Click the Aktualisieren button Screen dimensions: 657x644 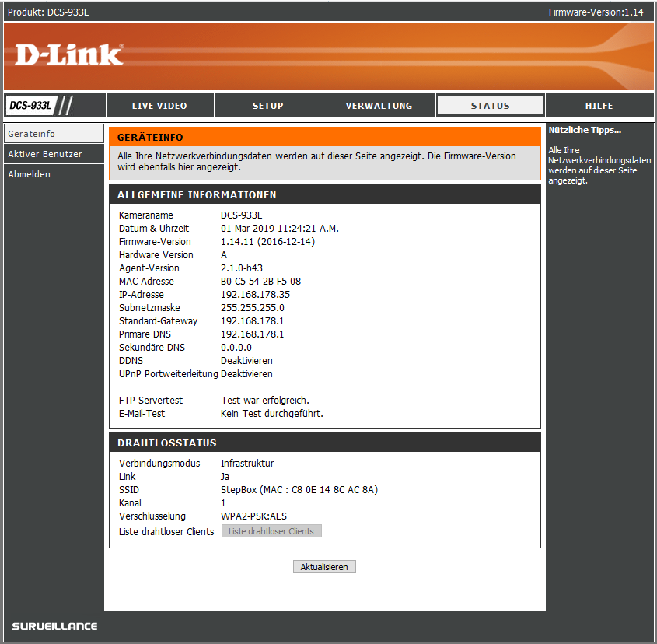pos(324,567)
